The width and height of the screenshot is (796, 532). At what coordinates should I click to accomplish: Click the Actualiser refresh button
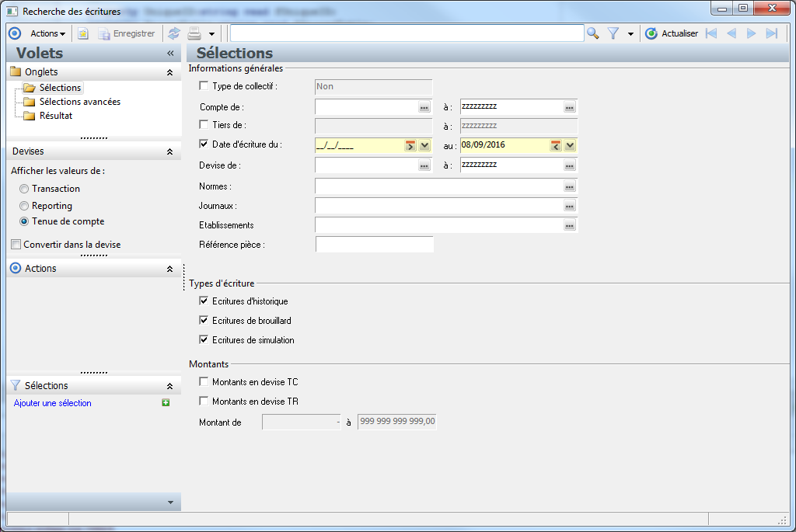(672, 33)
